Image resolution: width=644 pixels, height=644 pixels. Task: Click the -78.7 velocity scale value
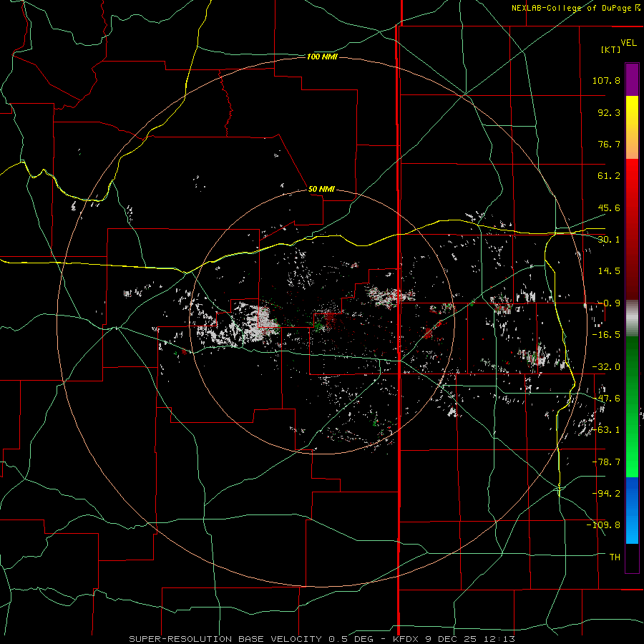pos(606,462)
